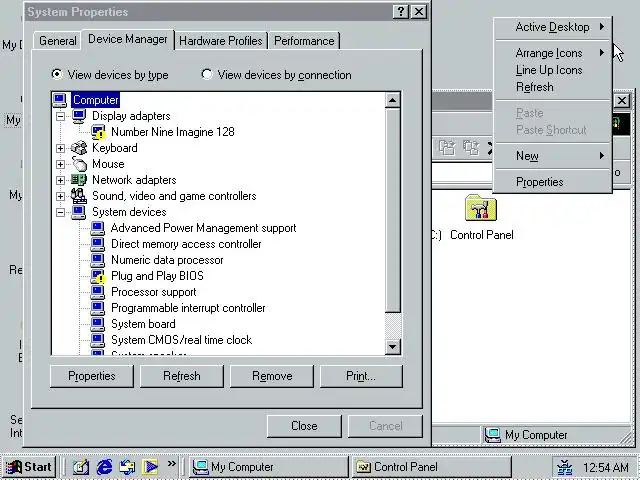Choose Line Up Icons from context menu

click(553, 70)
